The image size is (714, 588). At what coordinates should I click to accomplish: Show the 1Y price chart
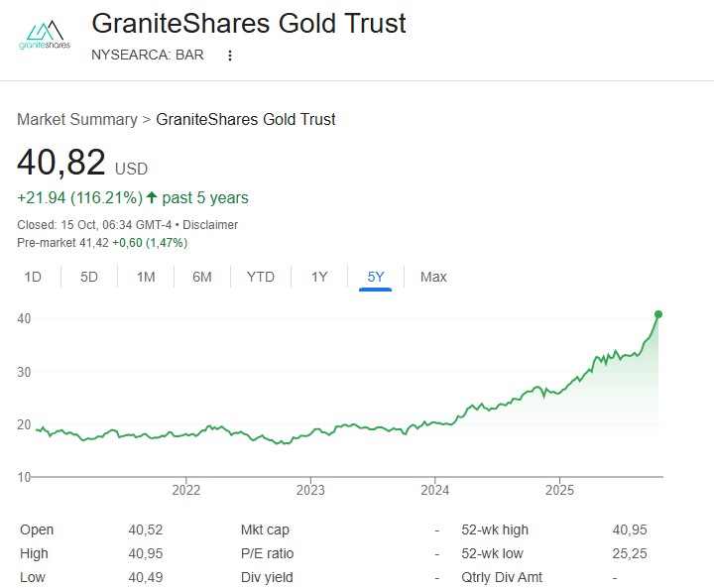(319, 277)
